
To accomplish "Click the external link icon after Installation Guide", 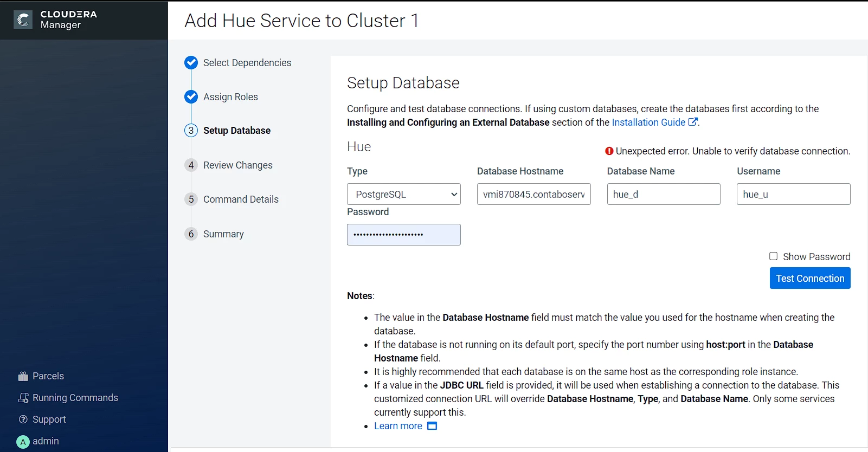I will (x=692, y=122).
